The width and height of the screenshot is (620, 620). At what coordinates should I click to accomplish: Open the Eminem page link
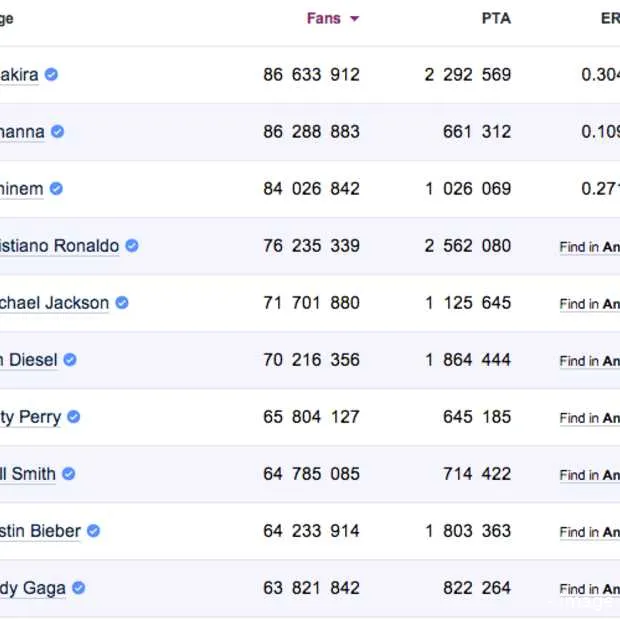click(21, 189)
